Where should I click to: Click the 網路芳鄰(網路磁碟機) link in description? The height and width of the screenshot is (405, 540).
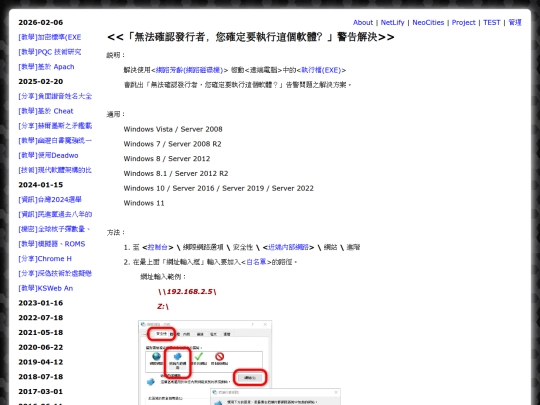[x=189, y=70]
